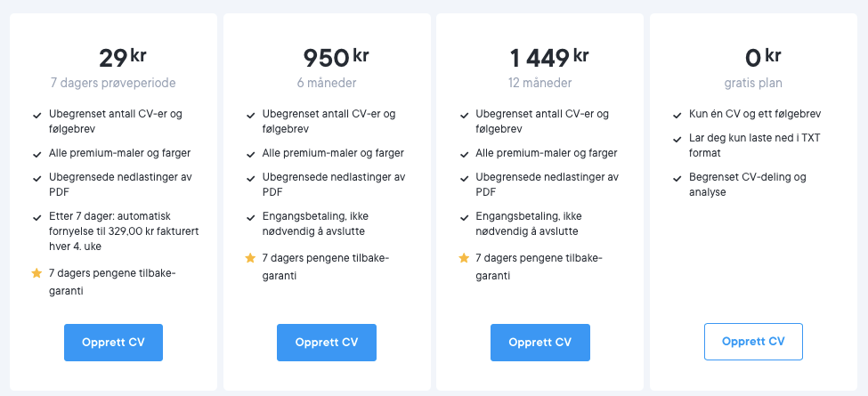Click checkmark beside 'Kun én CV og ett følgebrev'
Image resolution: width=868 pixels, height=396 pixels.
tap(677, 115)
